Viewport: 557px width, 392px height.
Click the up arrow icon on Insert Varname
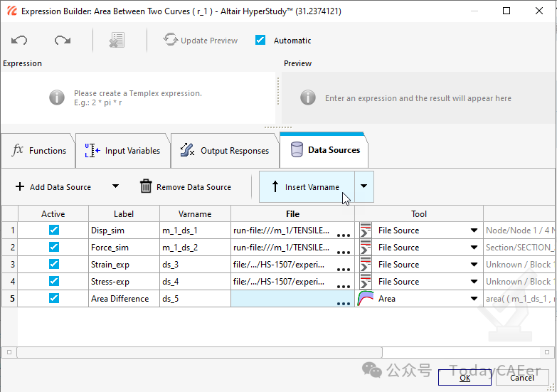[275, 186]
